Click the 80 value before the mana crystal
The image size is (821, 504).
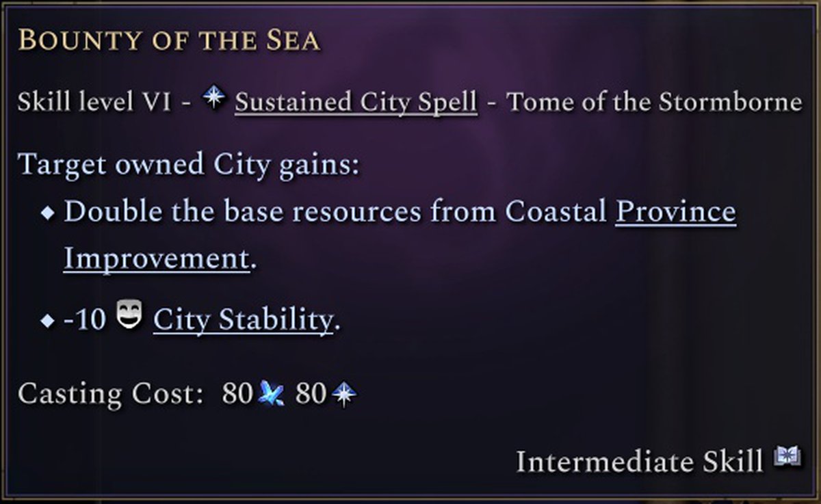(237, 395)
